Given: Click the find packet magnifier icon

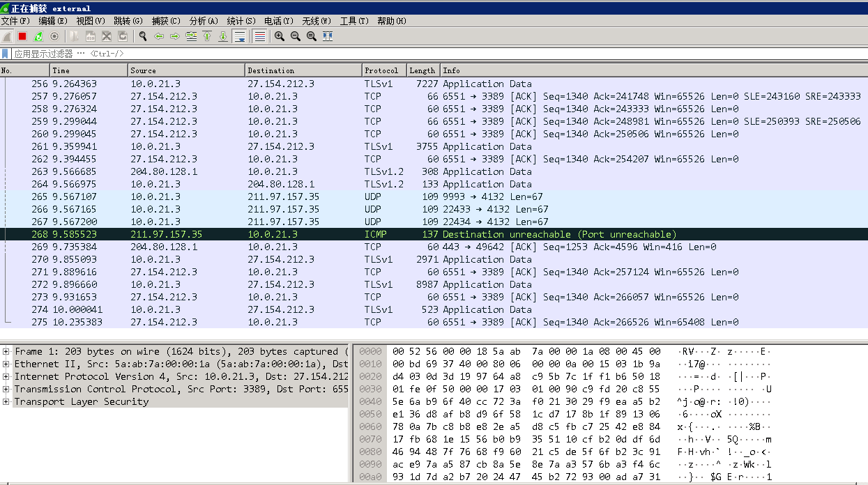Looking at the screenshot, I should tap(143, 36).
